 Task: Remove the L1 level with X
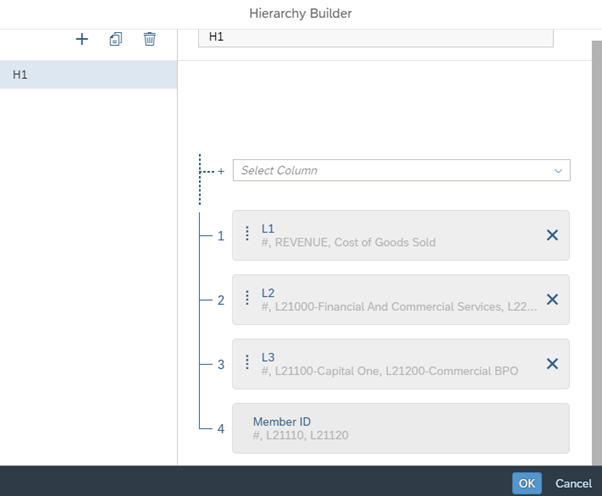point(552,235)
